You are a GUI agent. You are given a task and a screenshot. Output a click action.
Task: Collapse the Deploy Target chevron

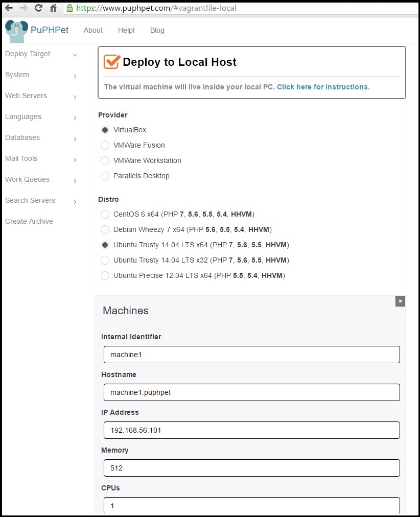[75, 55]
